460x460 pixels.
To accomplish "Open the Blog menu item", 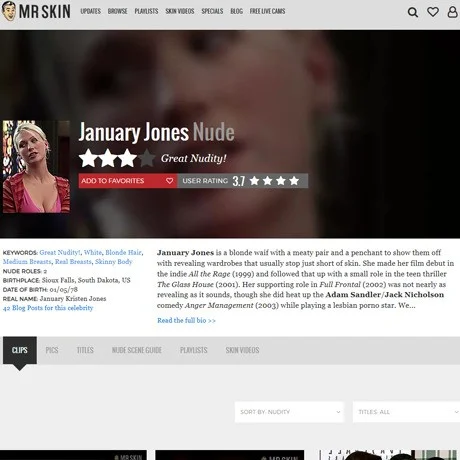I will pos(236,11).
